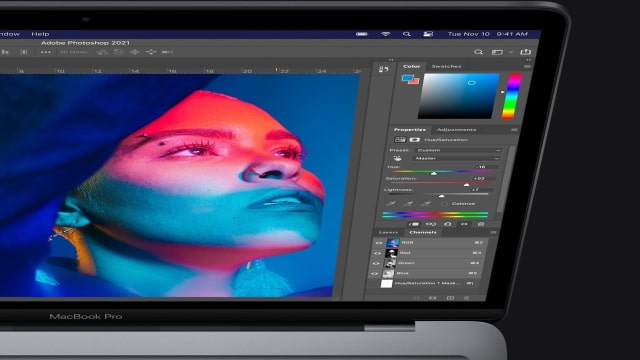Viewport: 640px width, 360px height.
Task: Open the Master channel dropdown
Action: coord(456,158)
